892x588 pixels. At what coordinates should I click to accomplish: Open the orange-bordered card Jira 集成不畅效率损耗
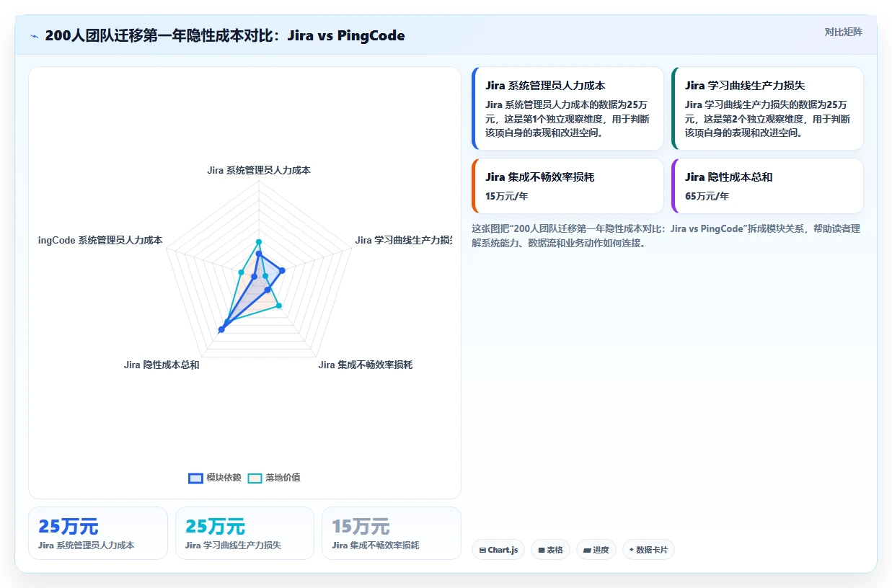(x=568, y=186)
